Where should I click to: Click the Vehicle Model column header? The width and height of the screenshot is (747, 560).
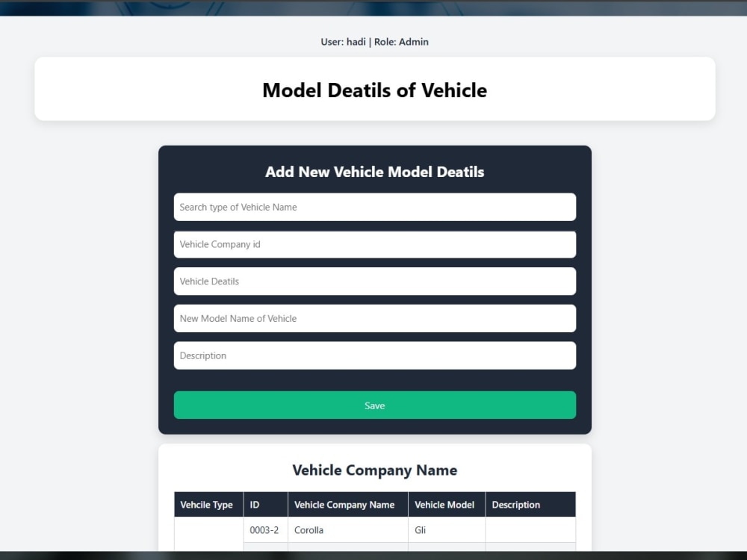447,505
